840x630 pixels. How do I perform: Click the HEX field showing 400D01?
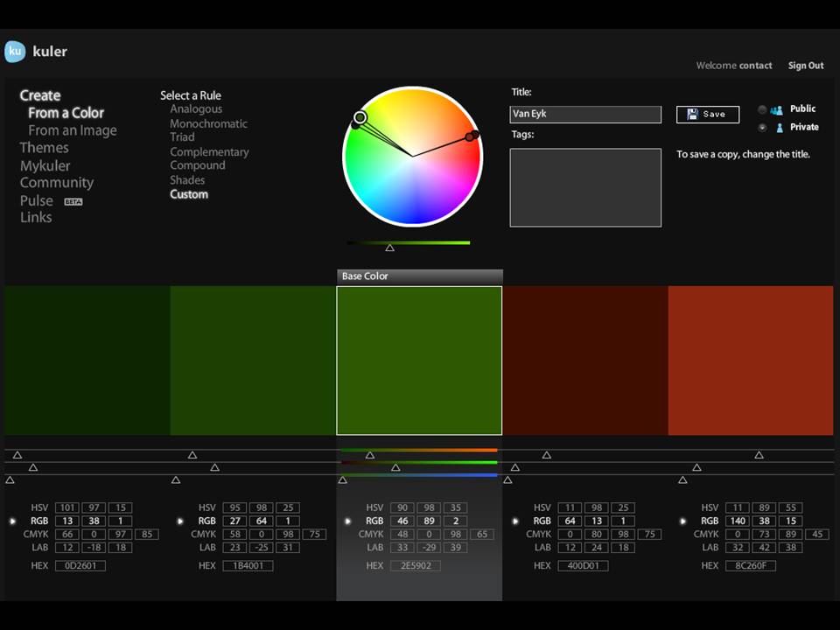coord(584,566)
